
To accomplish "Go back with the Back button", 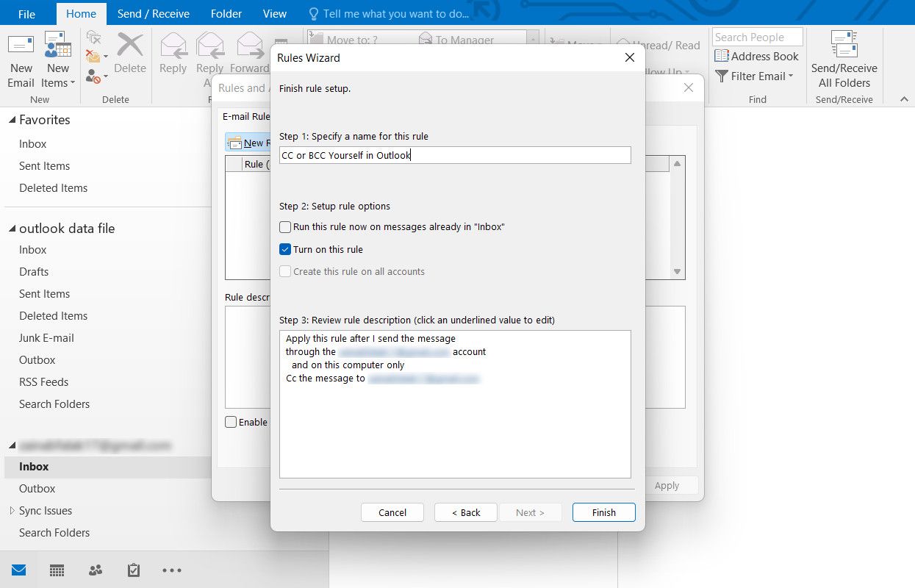I will pyautogui.click(x=465, y=512).
